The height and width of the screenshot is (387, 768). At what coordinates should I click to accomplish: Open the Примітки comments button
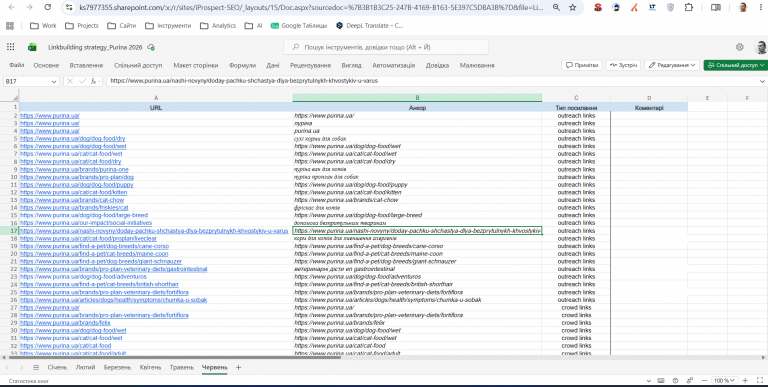tap(582, 65)
